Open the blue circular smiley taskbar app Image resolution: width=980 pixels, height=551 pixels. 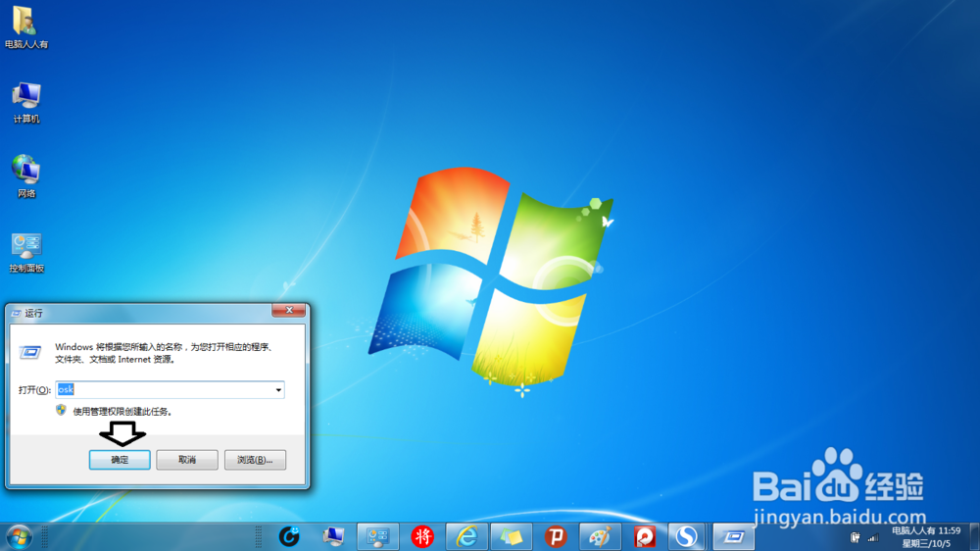click(289, 536)
